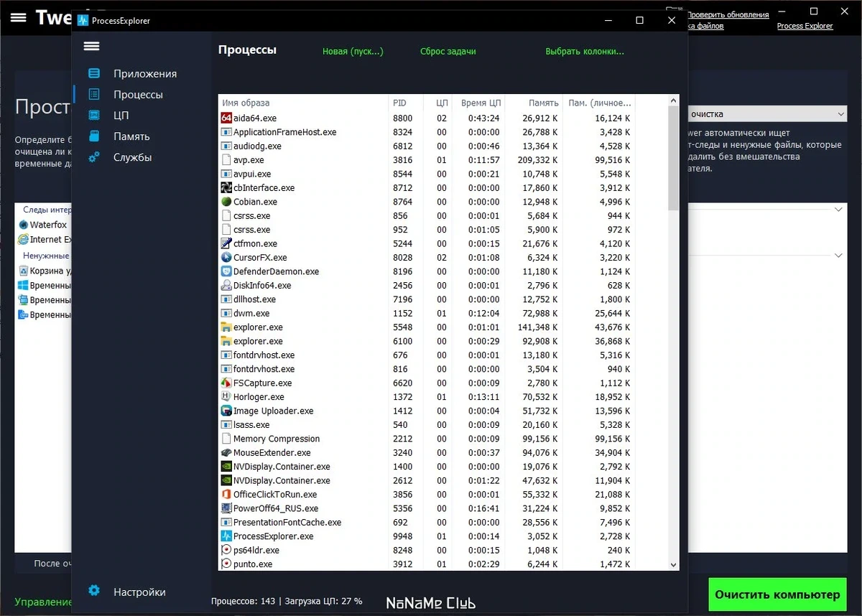Click the Службы gears icon

click(x=93, y=157)
